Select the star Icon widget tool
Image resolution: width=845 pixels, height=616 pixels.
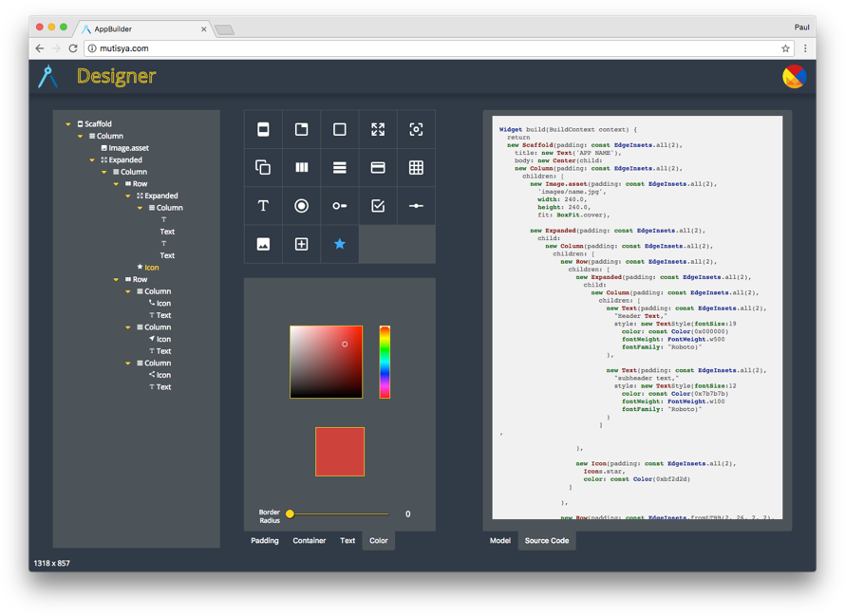[x=339, y=244]
